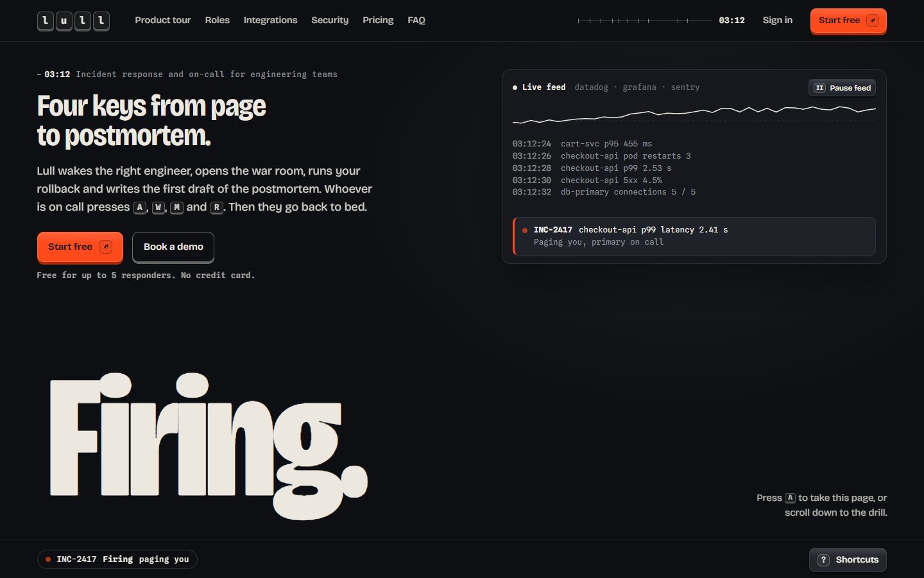Screen dimensions: 924x578
Task: Navigate to the Security page
Action: click(330, 20)
